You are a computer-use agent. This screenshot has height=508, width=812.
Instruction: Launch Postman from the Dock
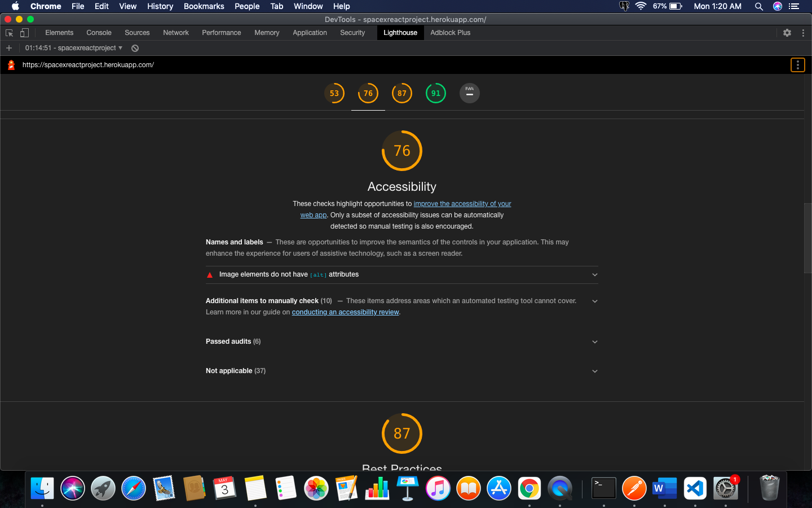pyautogui.click(x=634, y=488)
